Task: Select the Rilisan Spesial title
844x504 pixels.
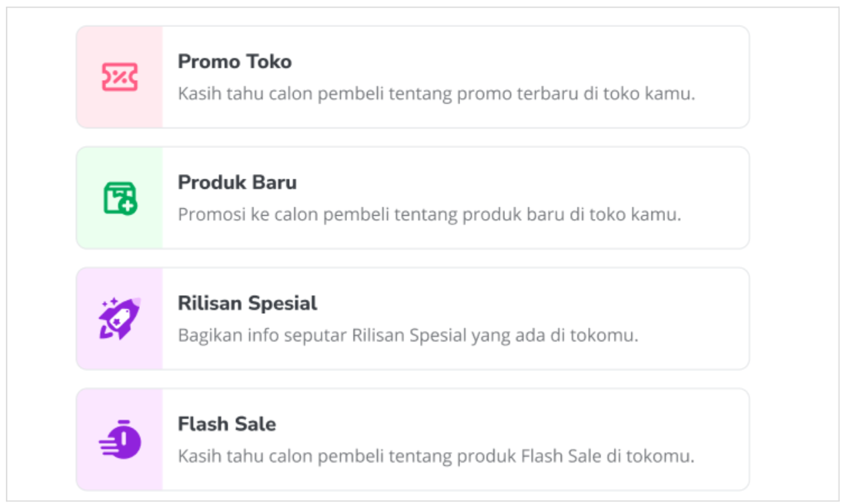Action: 247,303
